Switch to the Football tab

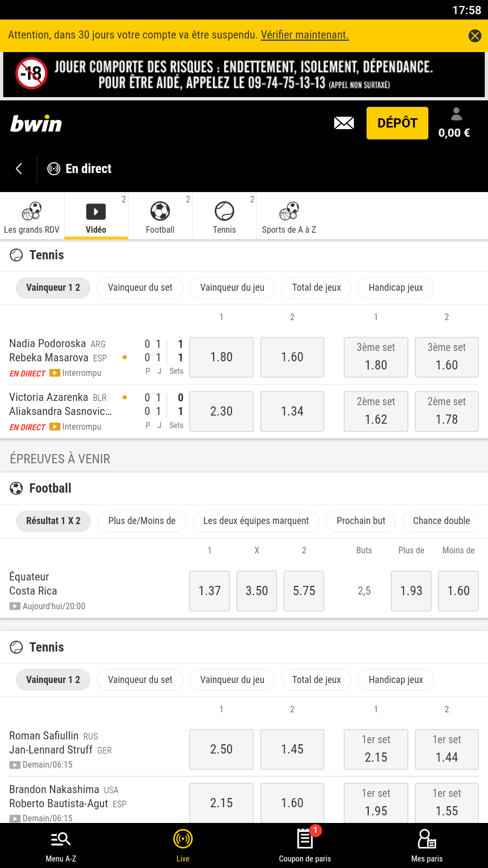[x=160, y=216]
